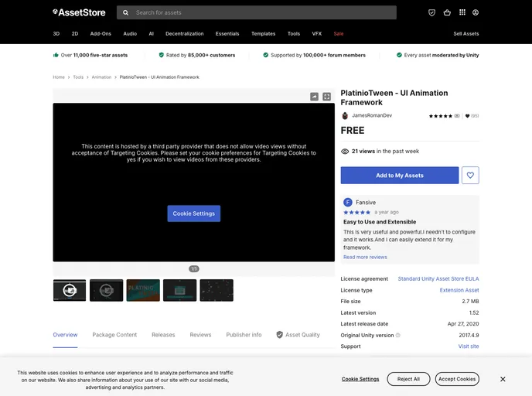This screenshot has height=396, width=532.
Task: Click the JamesRomanDev publisher link
Action: point(372,115)
